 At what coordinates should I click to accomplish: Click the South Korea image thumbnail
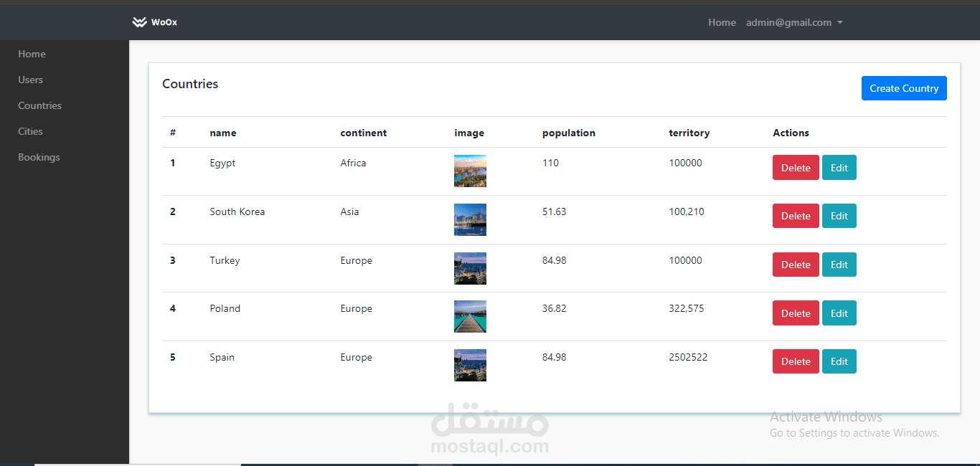470,219
